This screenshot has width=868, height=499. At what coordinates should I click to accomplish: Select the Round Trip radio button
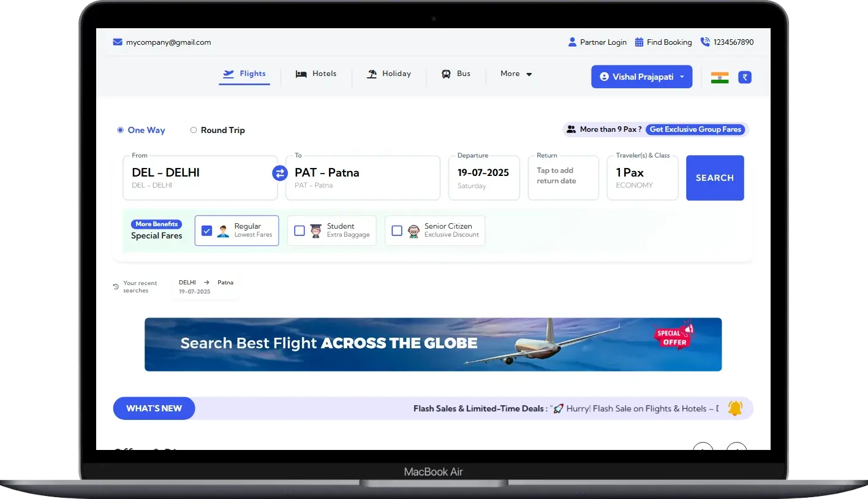194,130
